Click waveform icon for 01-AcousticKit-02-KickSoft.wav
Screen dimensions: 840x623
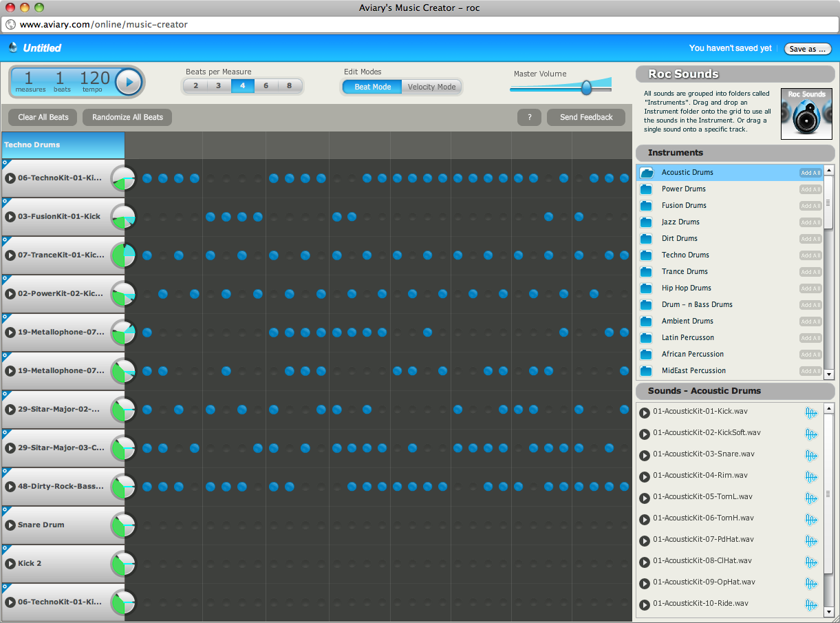811,434
